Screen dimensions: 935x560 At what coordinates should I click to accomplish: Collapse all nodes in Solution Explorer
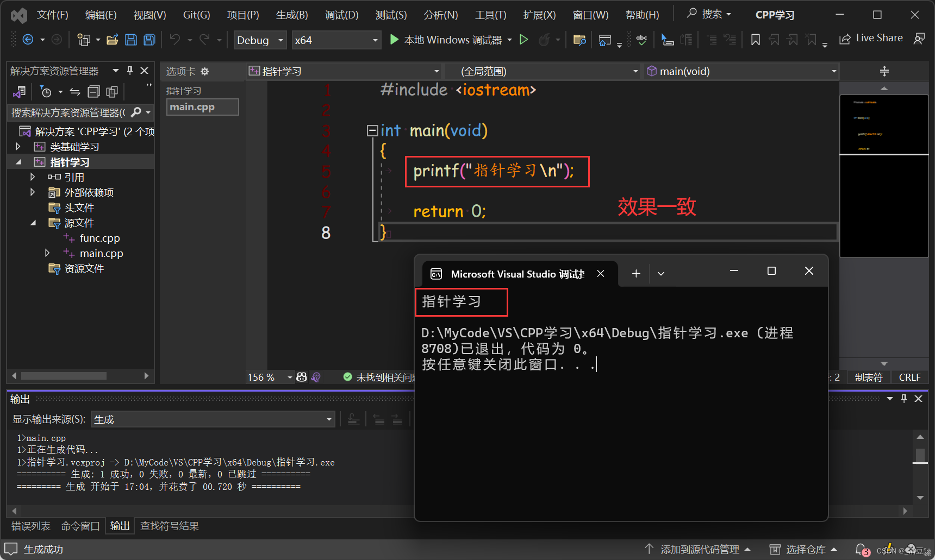tap(93, 92)
